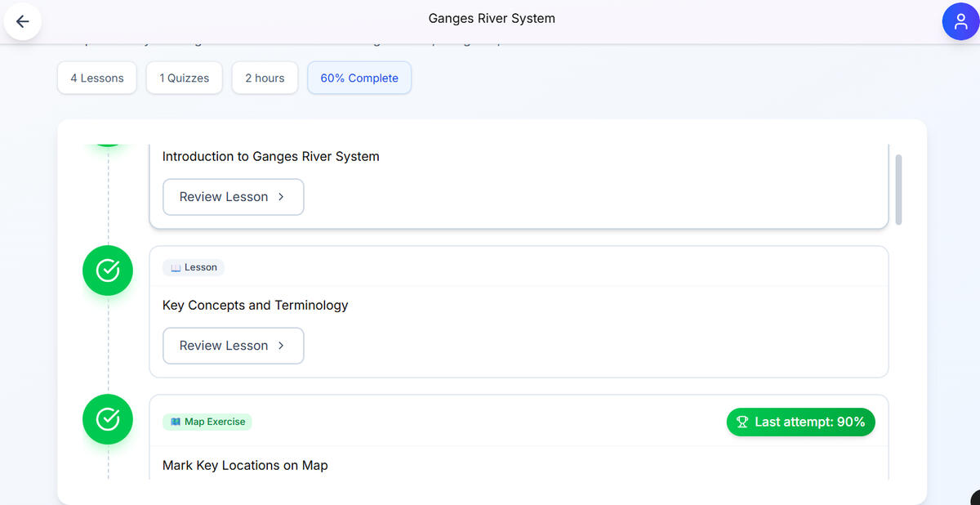
Task: Click the Last attempt: 90% badge
Action: click(x=800, y=422)
